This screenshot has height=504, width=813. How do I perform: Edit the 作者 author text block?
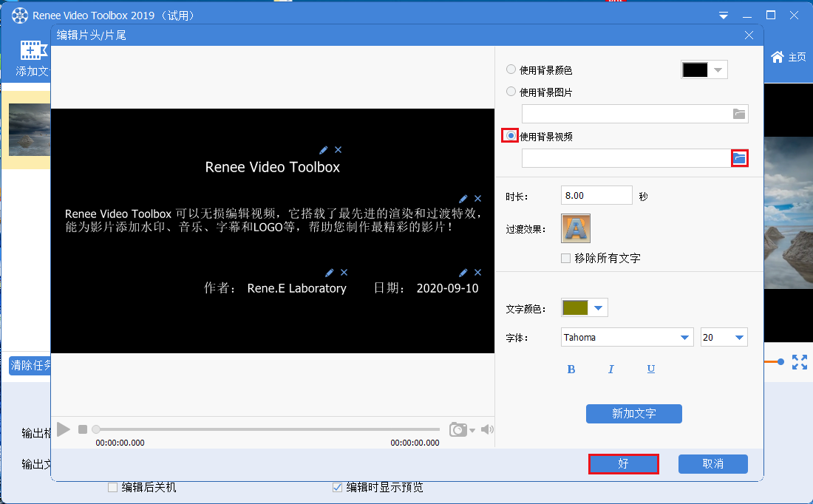click(x=329, y=273)
